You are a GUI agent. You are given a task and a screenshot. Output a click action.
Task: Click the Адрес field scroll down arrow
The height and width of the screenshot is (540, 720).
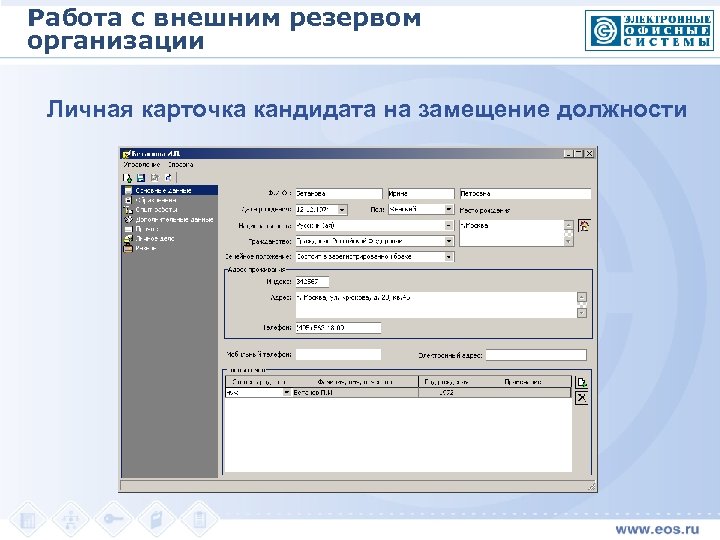click(582, 313)
